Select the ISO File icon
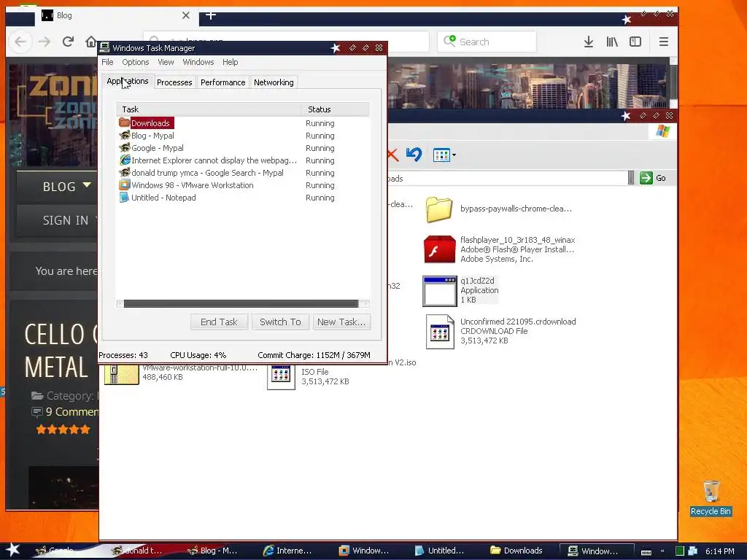The height and width of the screenshot is (560, 747). coord(281,376)
